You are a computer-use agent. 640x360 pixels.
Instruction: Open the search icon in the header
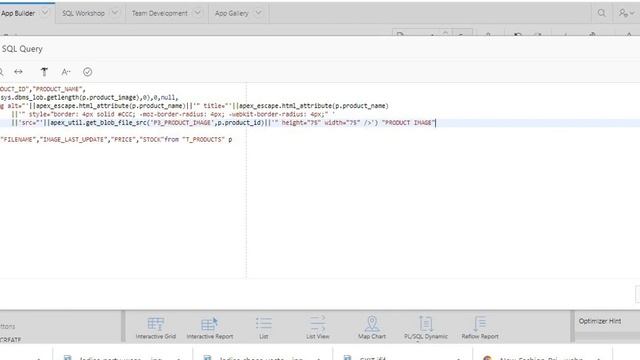pos(601,13)
